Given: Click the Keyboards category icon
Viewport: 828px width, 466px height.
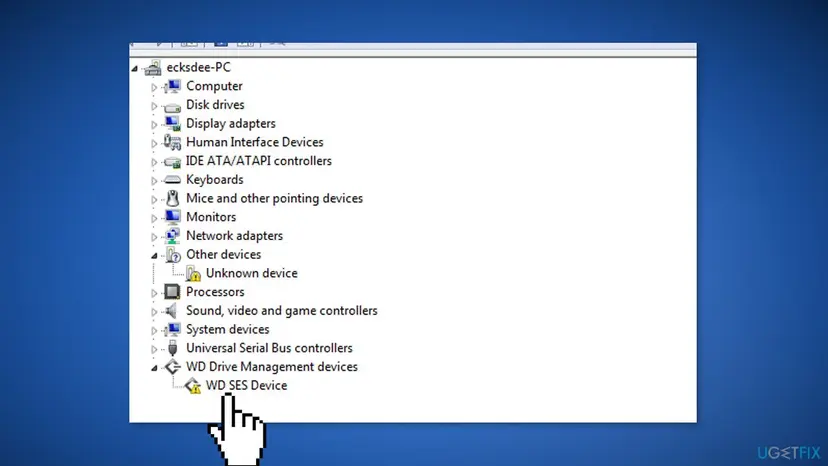Looking at the screenshot, I should [x=172, y=180].
